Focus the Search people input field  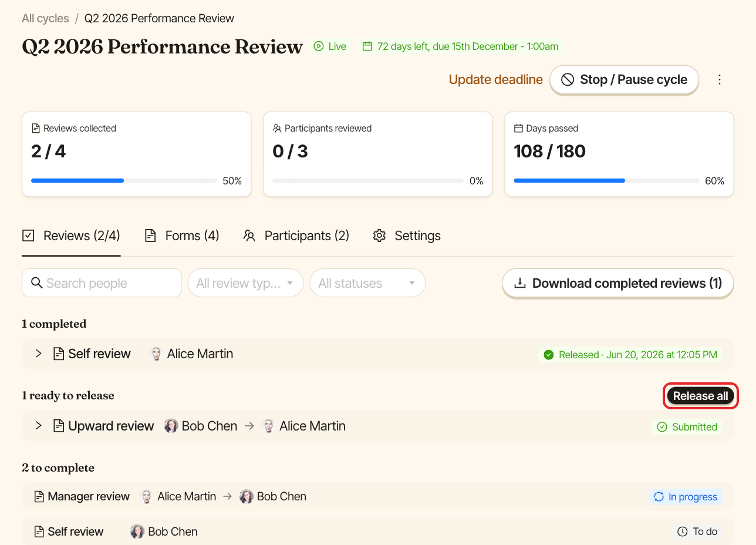pos(102,283)
